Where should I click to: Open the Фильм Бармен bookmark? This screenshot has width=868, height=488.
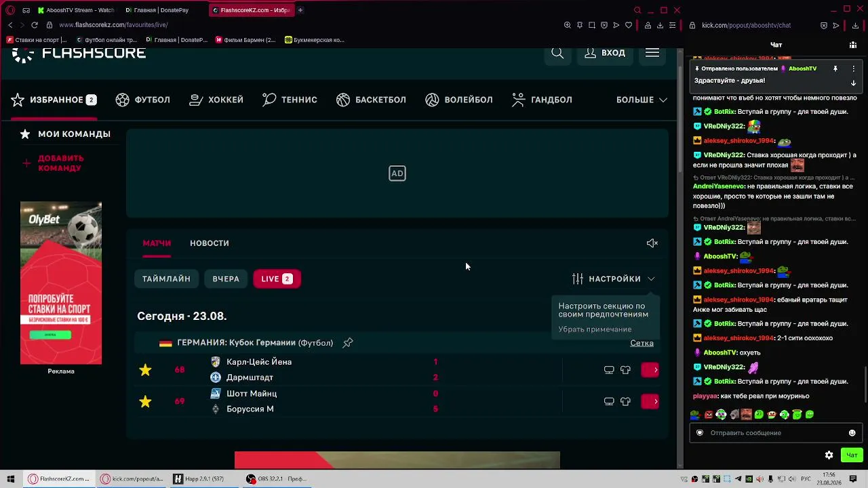coord(245,40)
